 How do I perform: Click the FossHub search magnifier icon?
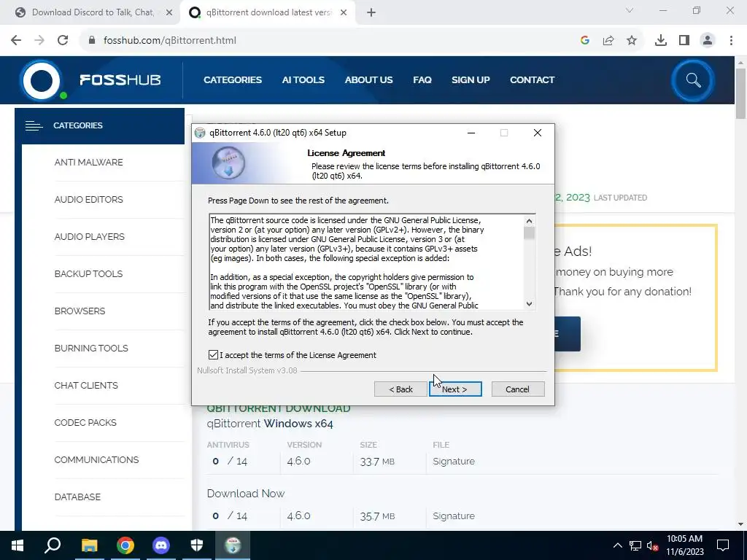(693, 80)
